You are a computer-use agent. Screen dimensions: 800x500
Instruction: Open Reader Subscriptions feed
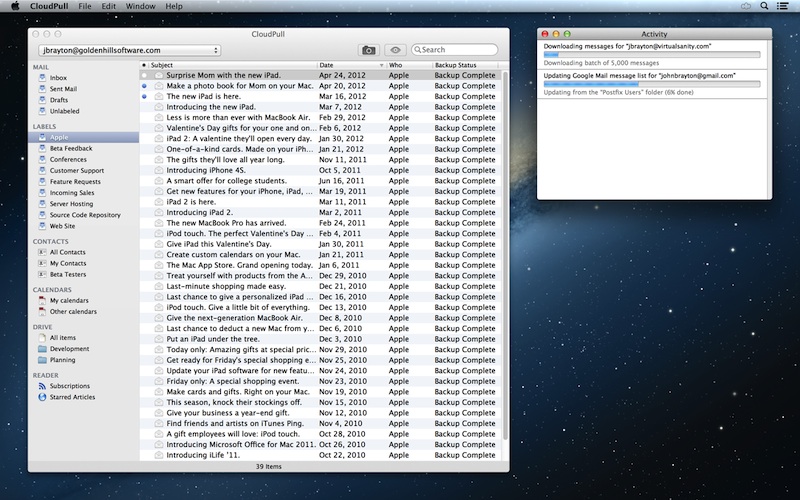[69, 385]
